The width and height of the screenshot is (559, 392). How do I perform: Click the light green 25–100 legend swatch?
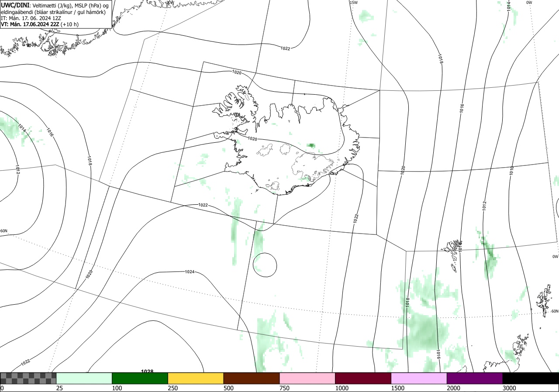84,378
